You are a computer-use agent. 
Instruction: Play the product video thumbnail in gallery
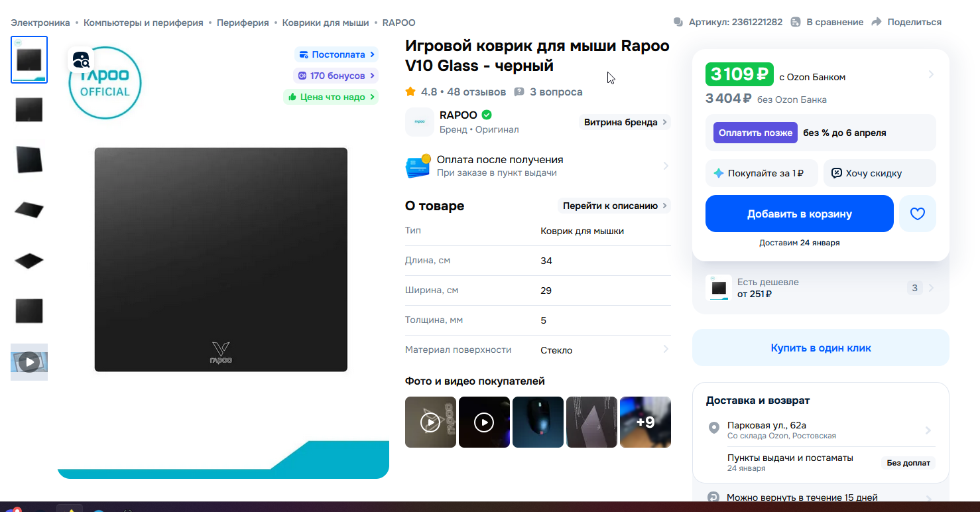point(29,362)
